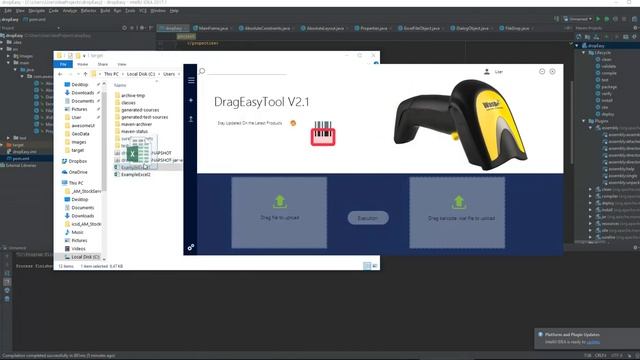Click the Debug bug icon in IntelliJ toolbar
This screenshot has height=360, width=640.
point(607,19)
